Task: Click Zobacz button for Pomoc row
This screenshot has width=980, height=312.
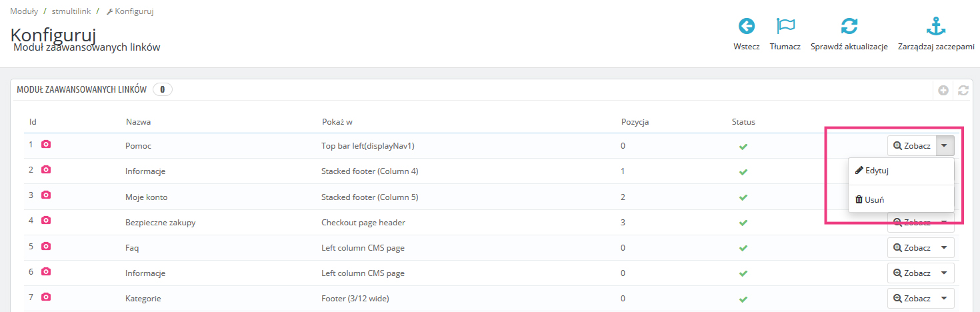Action: click(x=911, y=146)
